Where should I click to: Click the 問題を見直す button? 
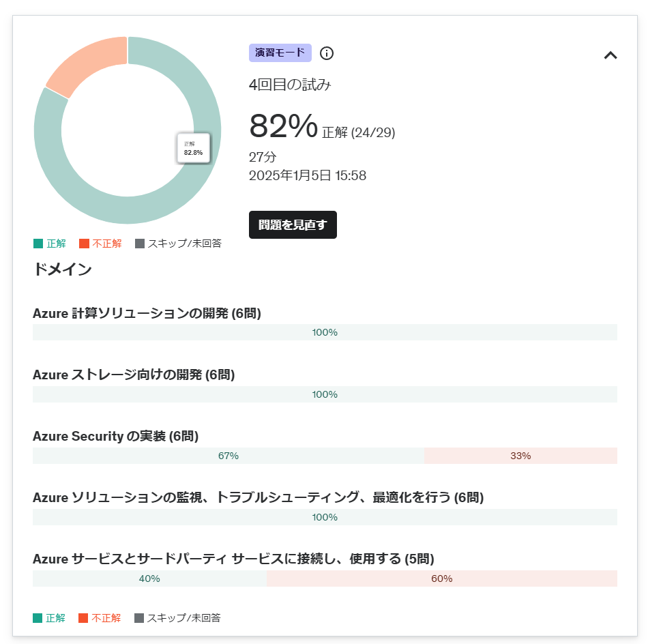(293, 224)
